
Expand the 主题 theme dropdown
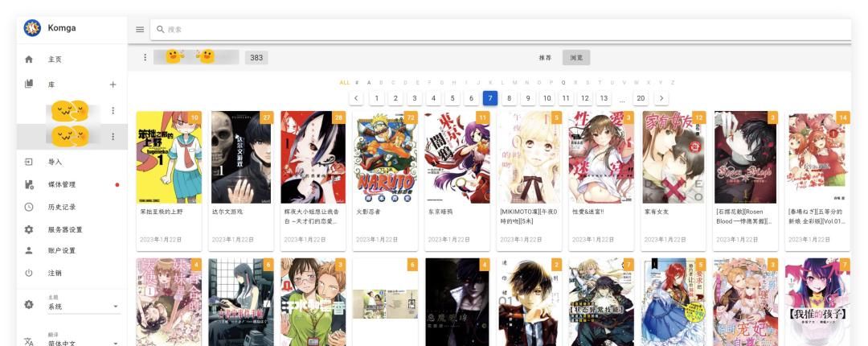(82, 306)
